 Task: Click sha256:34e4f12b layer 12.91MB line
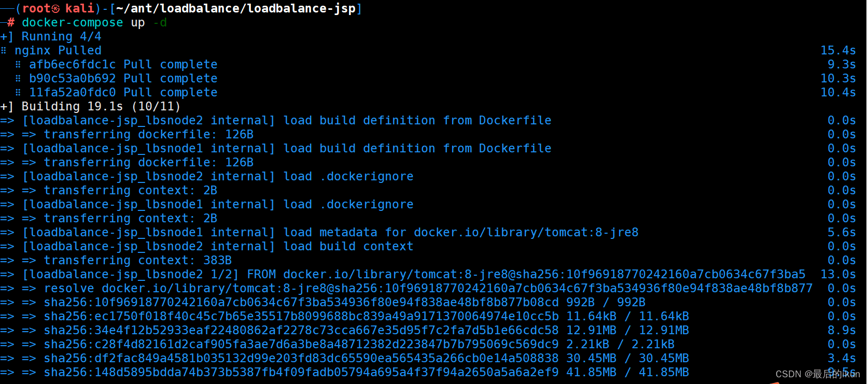point(367,330)
